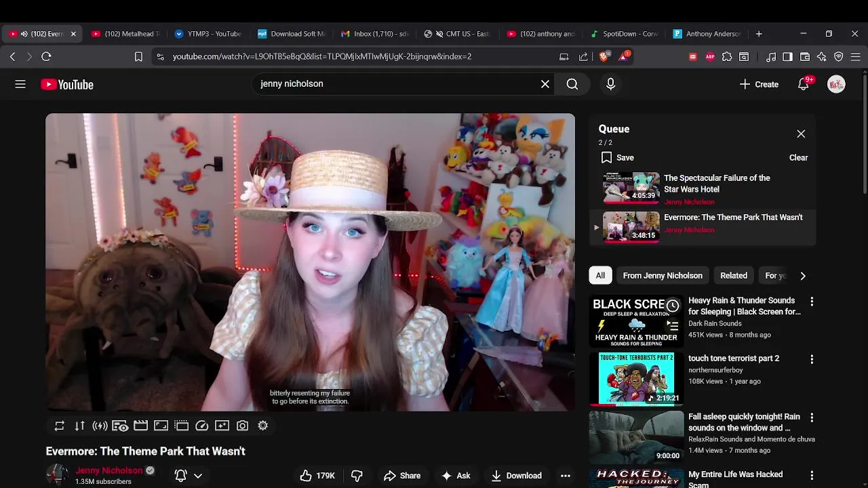Click the volume boost lightning icon
The width and height of the screenshot is (868, 488).
pyautogui.click(x=100, y=426)
